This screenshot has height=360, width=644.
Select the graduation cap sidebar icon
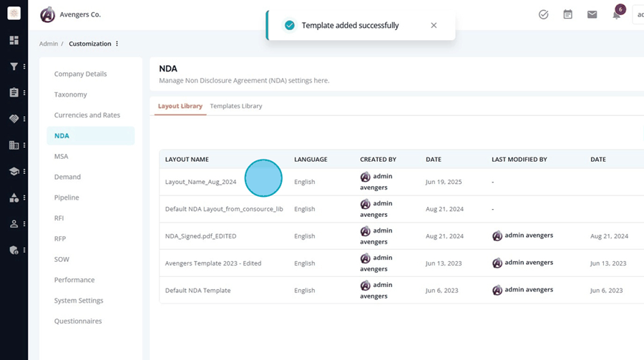tap(14, 171)
